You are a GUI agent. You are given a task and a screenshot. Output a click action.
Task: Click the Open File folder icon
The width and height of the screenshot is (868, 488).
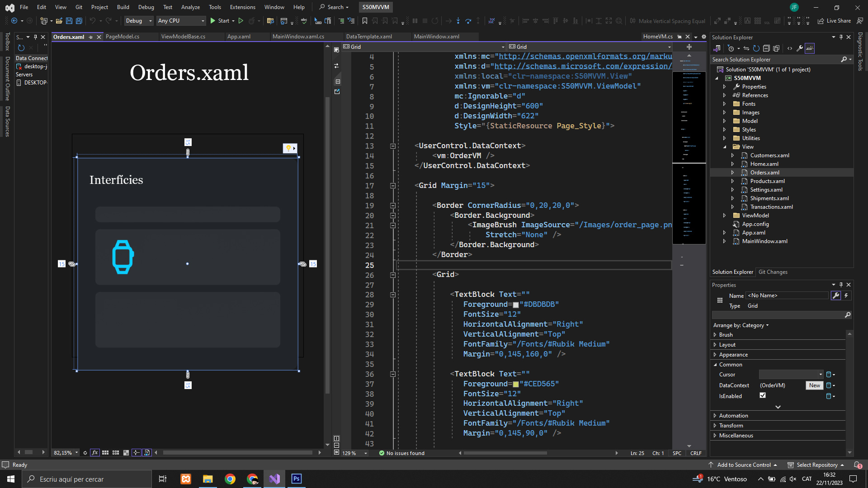59,21
